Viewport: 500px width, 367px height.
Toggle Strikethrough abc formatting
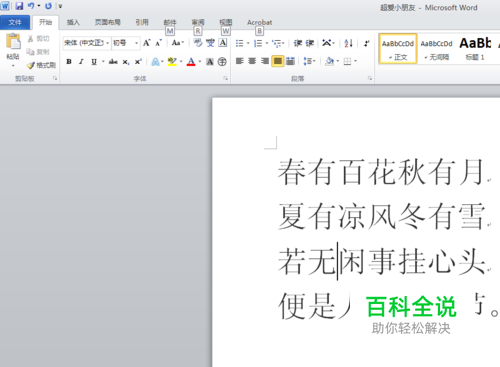coord(113,62)
